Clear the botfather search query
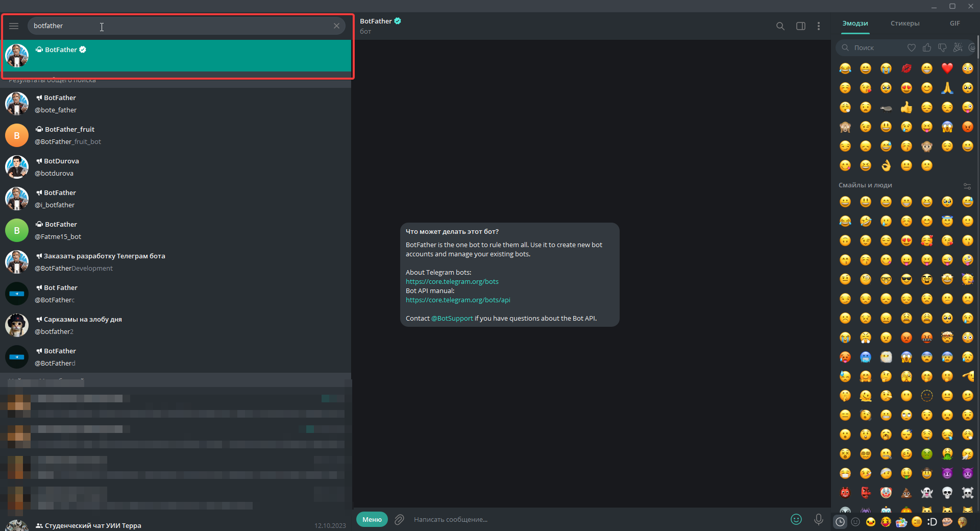Screen dimensions: 980x531 [336, 26]
